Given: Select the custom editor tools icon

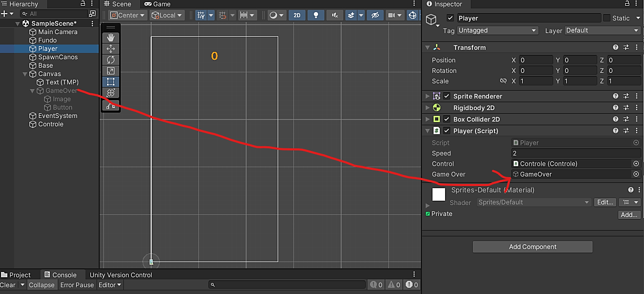Looking at the screenshot, I should coord(111,105).
